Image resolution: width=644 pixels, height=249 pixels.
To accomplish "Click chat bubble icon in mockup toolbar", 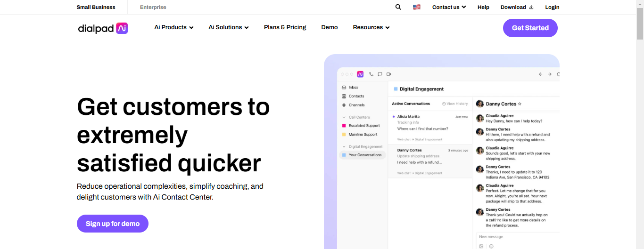I will (x=380, y=74).
